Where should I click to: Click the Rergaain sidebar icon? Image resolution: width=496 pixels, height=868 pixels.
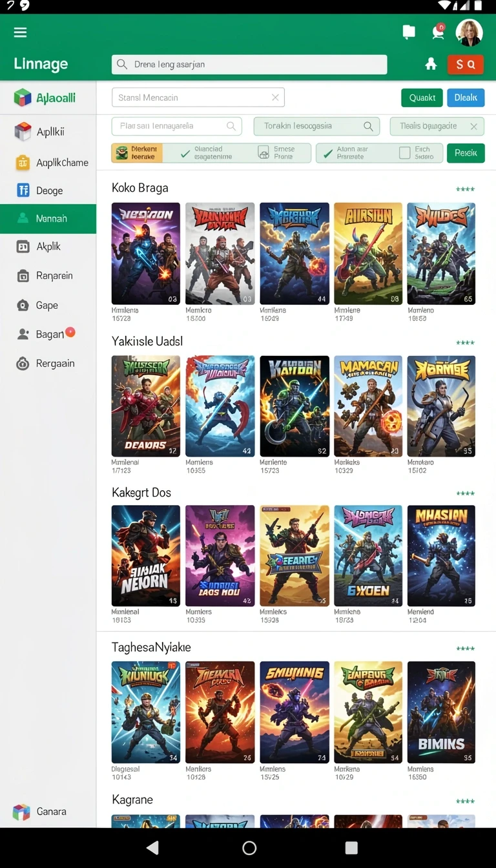(23, 364)
